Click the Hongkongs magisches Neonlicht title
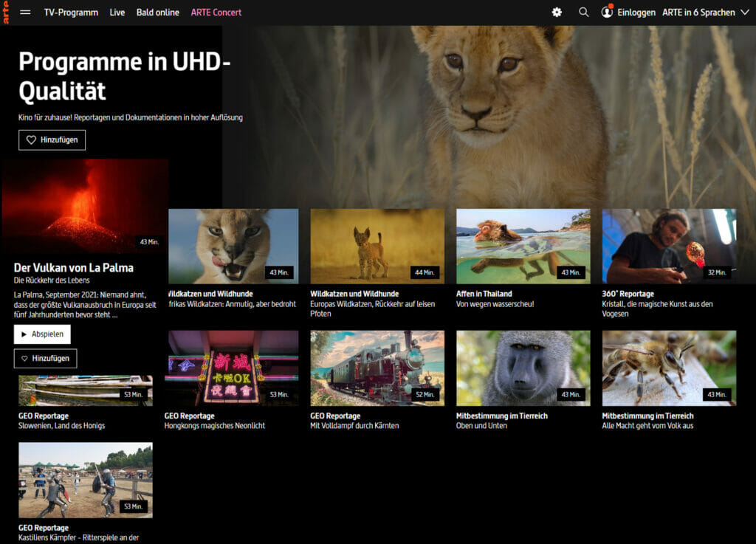Screen dimensions: 756x544 tap(214, 426)
